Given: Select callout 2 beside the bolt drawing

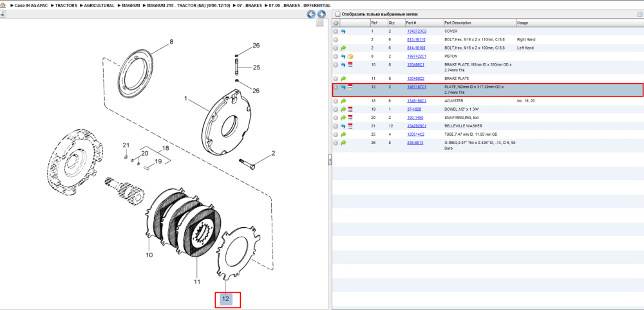Looking at the screenshot, I should point(272,153).
